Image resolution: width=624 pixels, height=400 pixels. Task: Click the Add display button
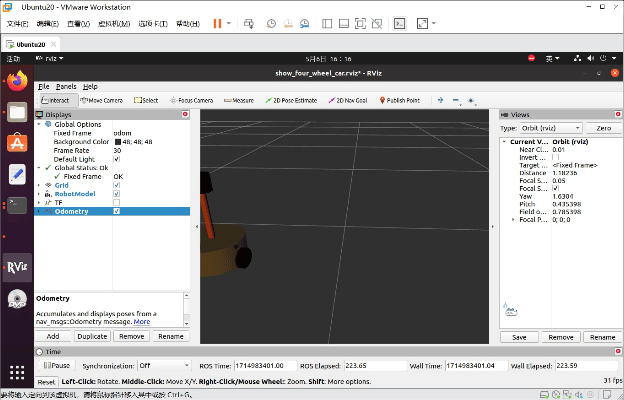click(53, 336)
